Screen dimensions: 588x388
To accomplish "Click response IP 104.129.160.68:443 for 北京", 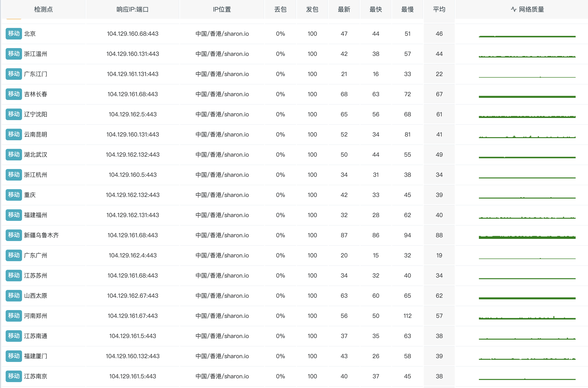I will 132,34.
